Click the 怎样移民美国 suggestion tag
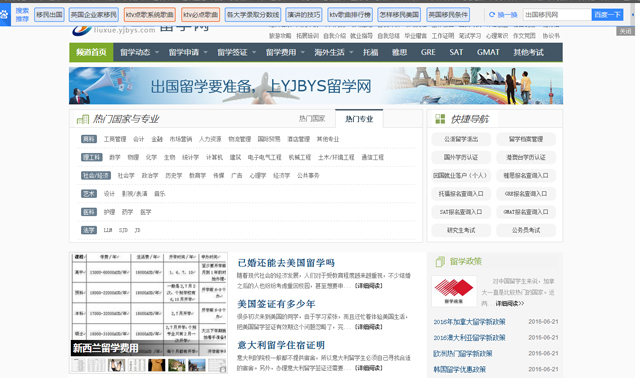This screenshot has height=378, width=640. point(399,15)
